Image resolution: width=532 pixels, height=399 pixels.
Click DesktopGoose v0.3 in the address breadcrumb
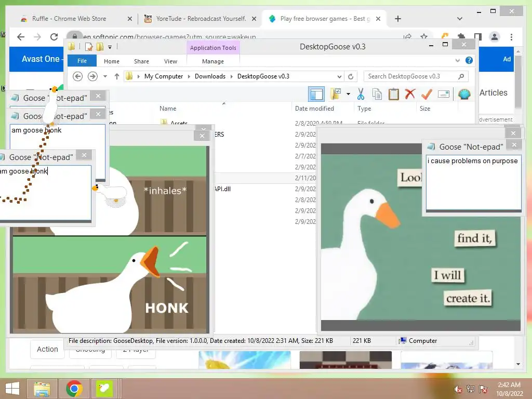[263, 76]
